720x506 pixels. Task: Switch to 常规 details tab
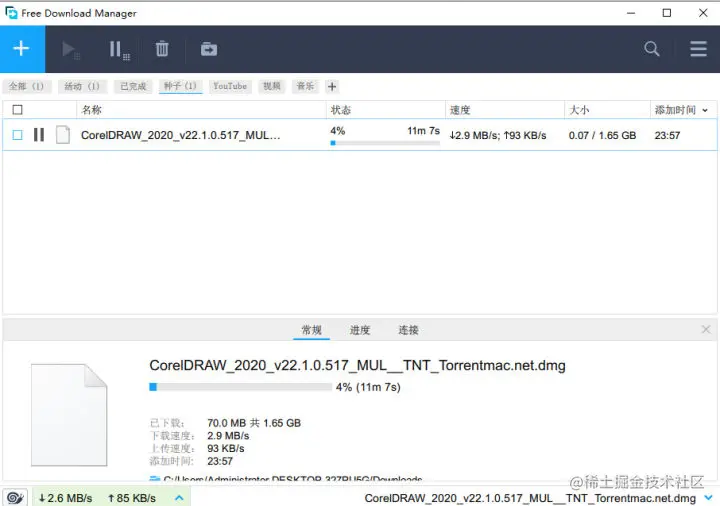coord(311,330)
